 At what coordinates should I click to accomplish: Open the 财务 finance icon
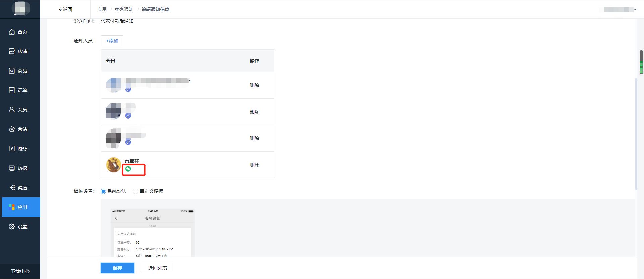pos(12,149)
